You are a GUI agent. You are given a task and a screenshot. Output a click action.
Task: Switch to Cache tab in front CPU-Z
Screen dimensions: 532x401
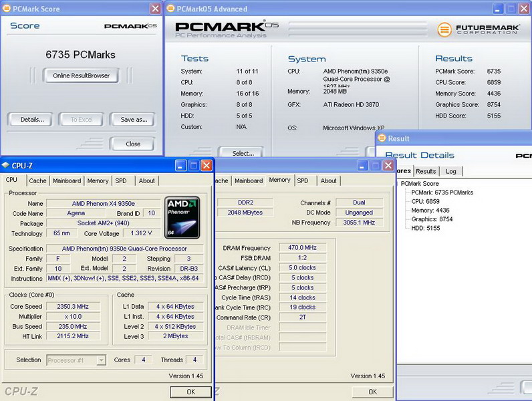37,181
